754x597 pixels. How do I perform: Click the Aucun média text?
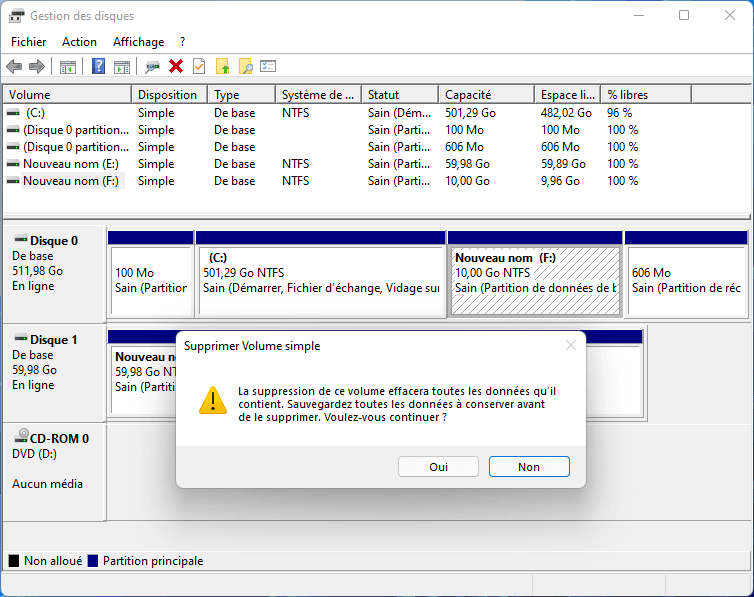click(47, 484)
